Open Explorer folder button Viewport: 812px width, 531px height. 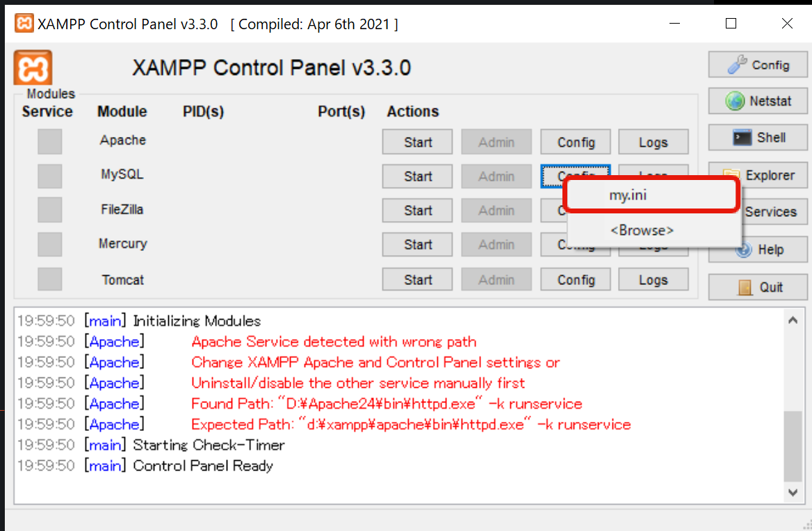[x=770, y=175]
